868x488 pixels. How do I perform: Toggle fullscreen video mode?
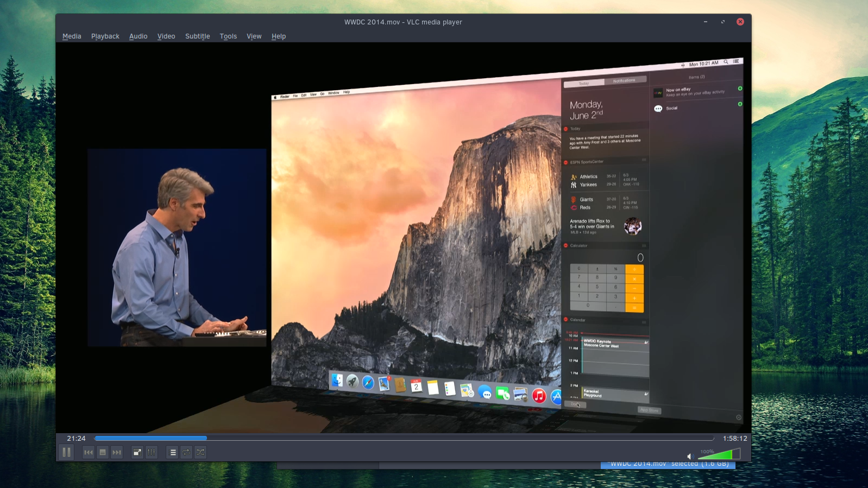coord(137,452)
